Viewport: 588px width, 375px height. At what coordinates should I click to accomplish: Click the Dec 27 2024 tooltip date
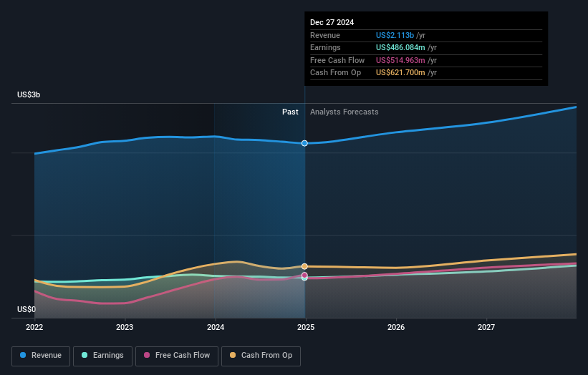[x=332, y=22]
